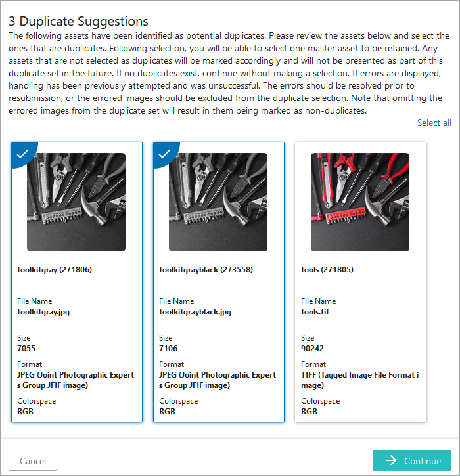Click the 3 Duplicate Suggestions heading

click(x=78, y=22)
